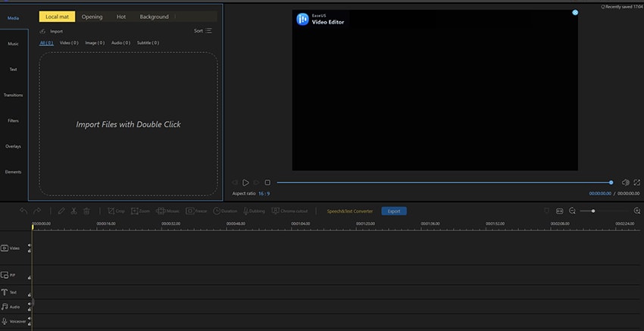
Task: Lock the PIP track
Action: pyautogui.click(x=30, y=278)
